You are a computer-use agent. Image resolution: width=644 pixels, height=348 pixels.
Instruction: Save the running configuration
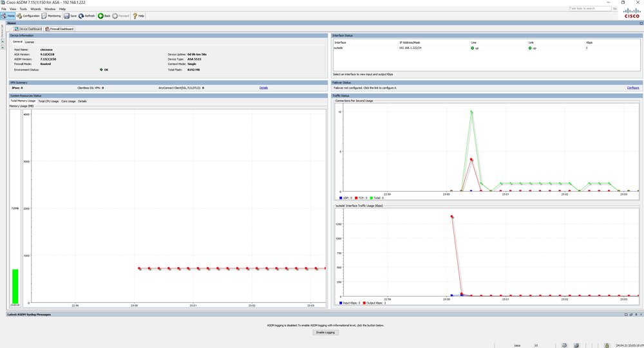coord(70,15)
